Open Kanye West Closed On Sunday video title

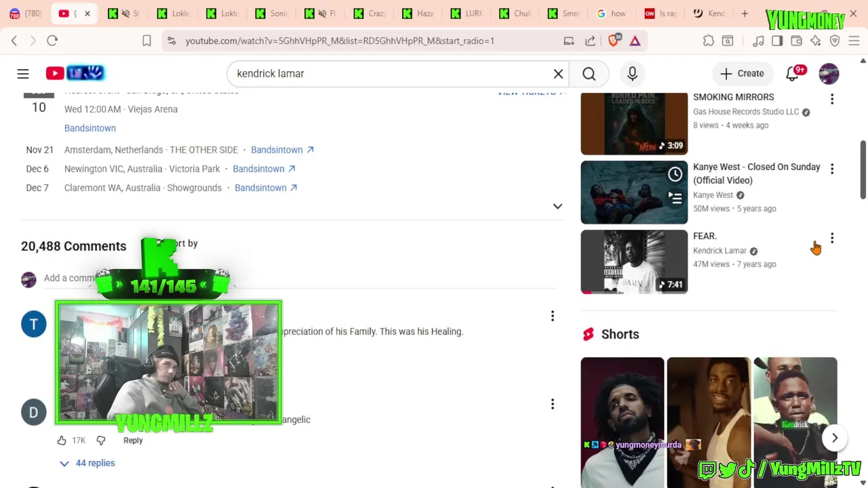(757, 174)
